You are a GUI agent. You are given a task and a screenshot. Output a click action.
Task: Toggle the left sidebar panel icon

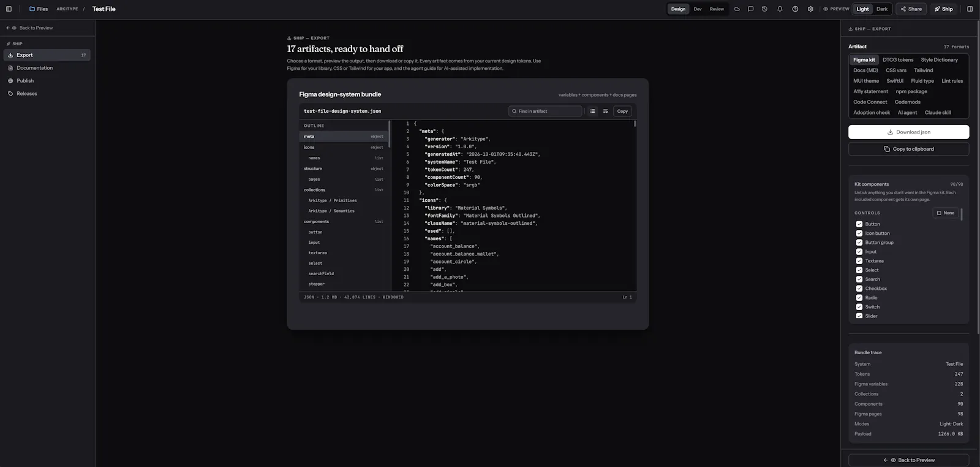point(9,9)
